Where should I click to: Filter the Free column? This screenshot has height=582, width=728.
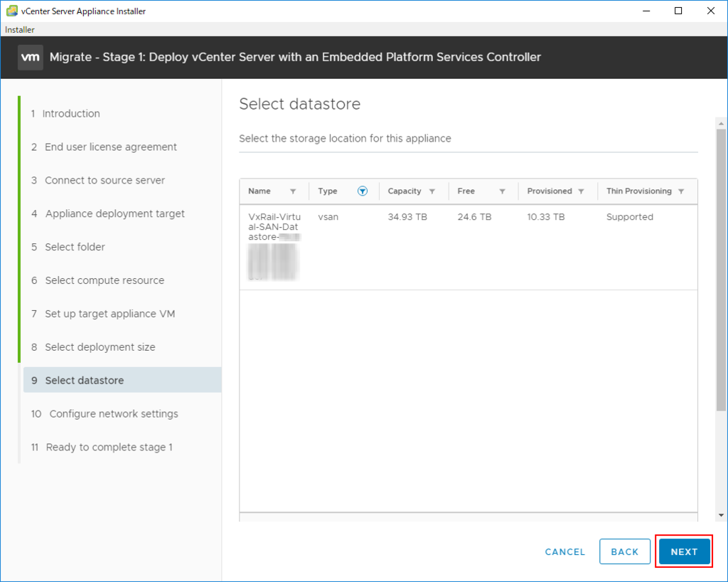502,191
